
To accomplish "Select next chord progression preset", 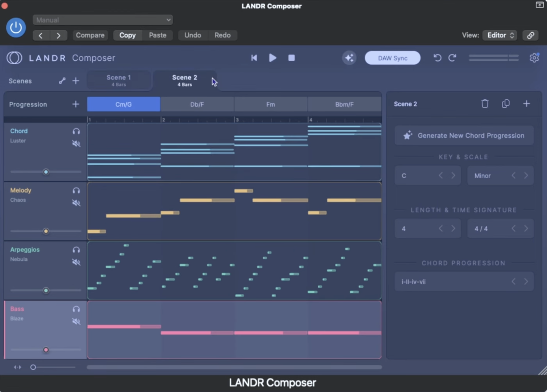I will click(526, 281).
